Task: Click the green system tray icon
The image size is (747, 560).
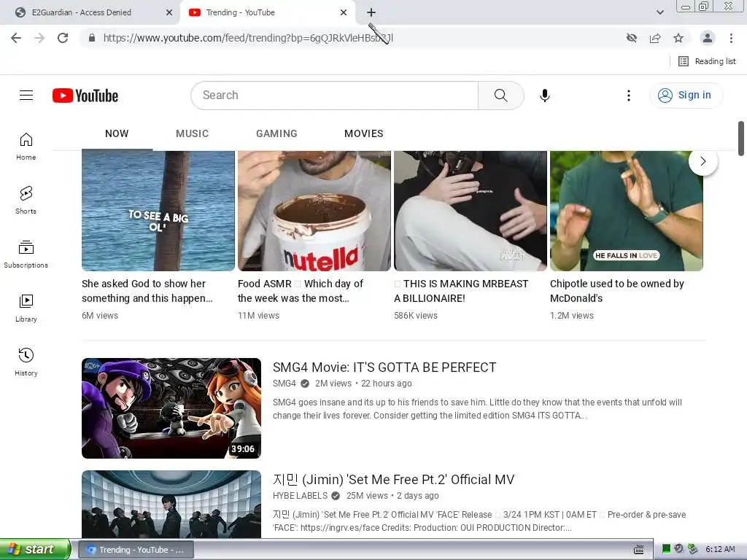Action: (666, 549)
